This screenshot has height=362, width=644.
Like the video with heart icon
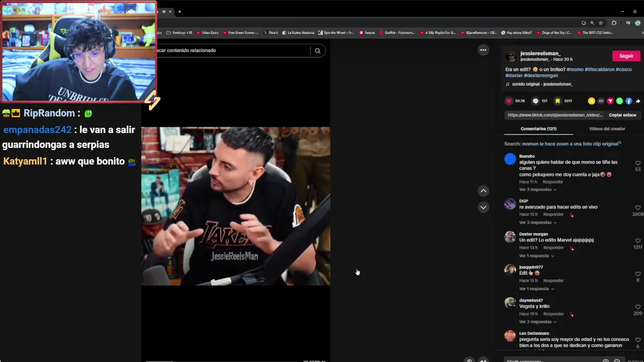509,101
